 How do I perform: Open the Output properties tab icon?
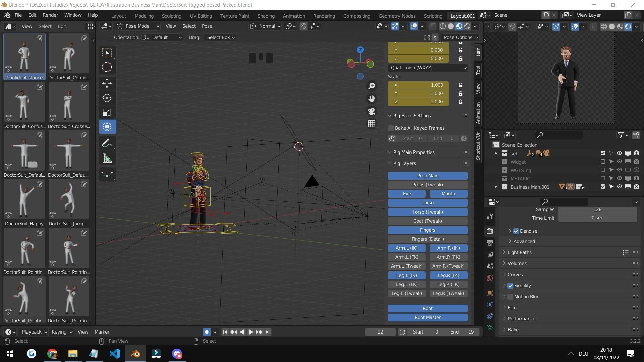coord(490,243)
